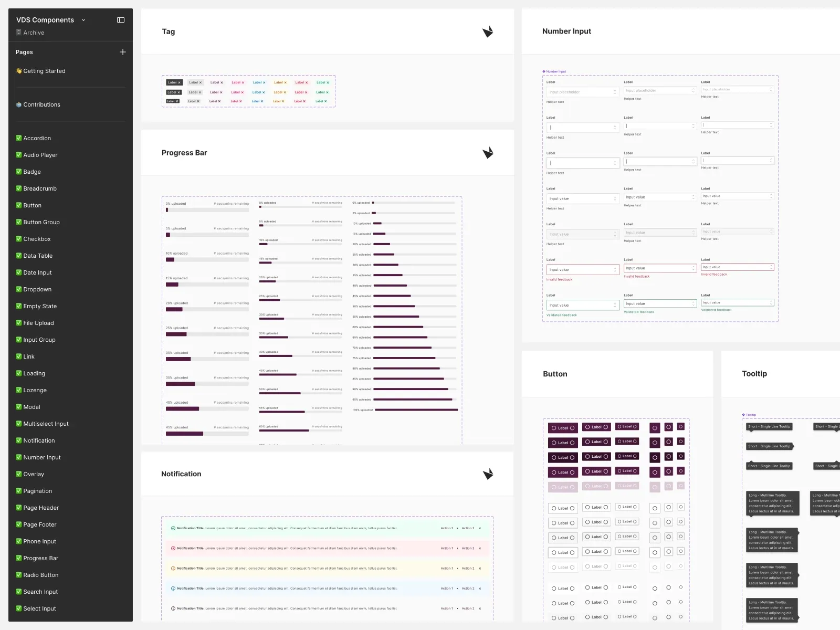Screen dimensions: 840x630
Task: Click the bird logo in Progress Bar frame
Action: pos(488,153)
